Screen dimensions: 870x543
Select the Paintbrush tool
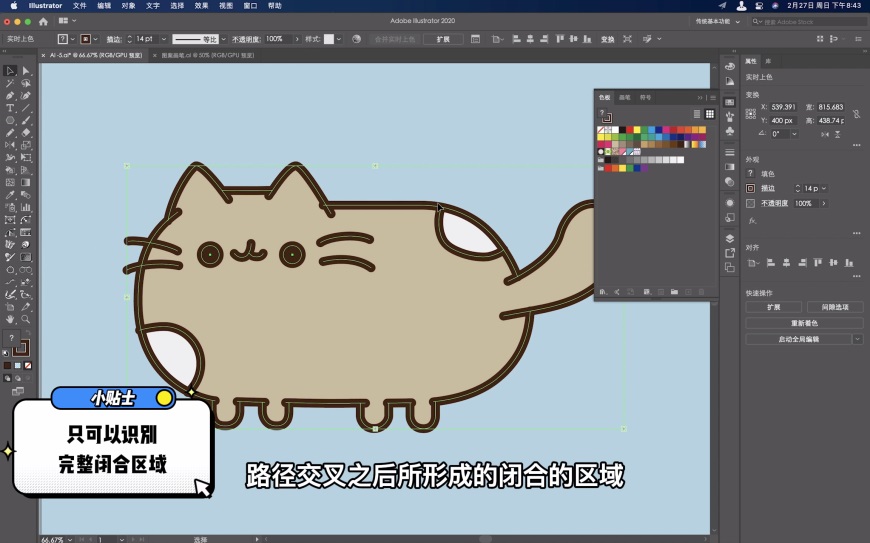tap(26, 120)
